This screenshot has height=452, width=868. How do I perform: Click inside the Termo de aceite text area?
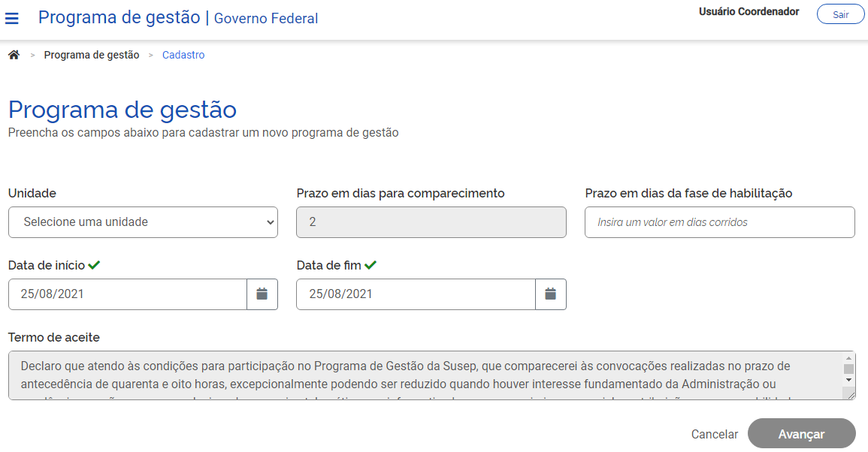pyautogui.click(x=421, y=375)
